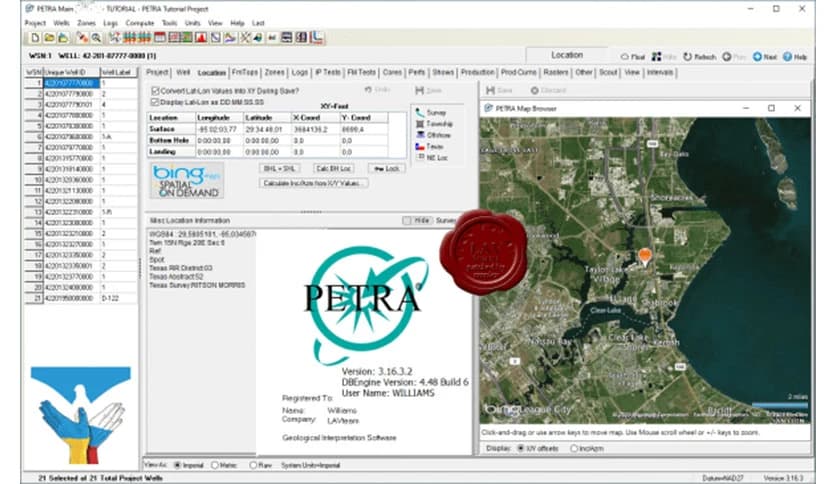
Task: Click the Surface latitude cell
Action: (x=267, y=130)
